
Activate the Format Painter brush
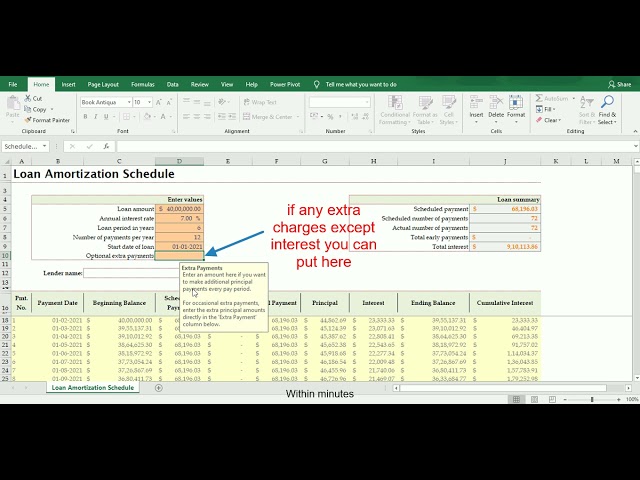coord(28,120)
